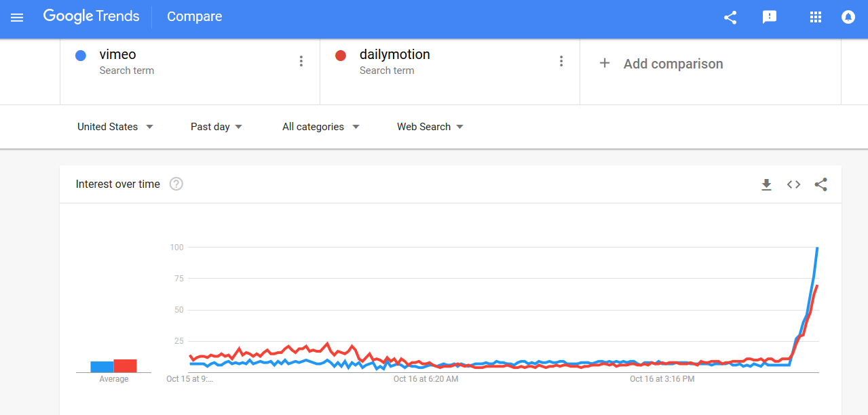The height and width of the screenshot is (415, 868).
Task: Click the share icon in header
Action: pos(730,18)
